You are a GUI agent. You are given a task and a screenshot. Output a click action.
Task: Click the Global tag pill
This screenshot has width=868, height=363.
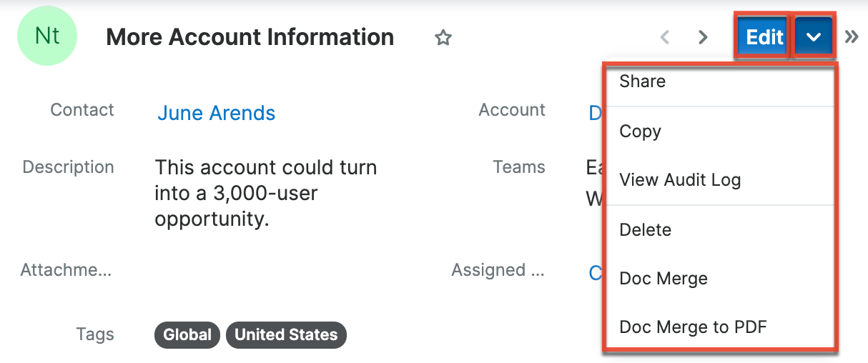coord(187,334)
